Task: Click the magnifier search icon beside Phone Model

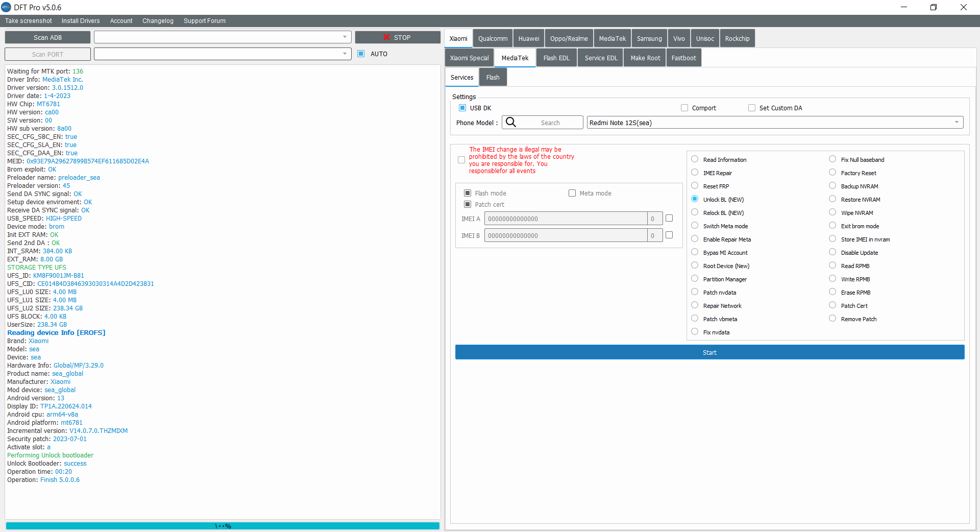Action: coord(511,123)
